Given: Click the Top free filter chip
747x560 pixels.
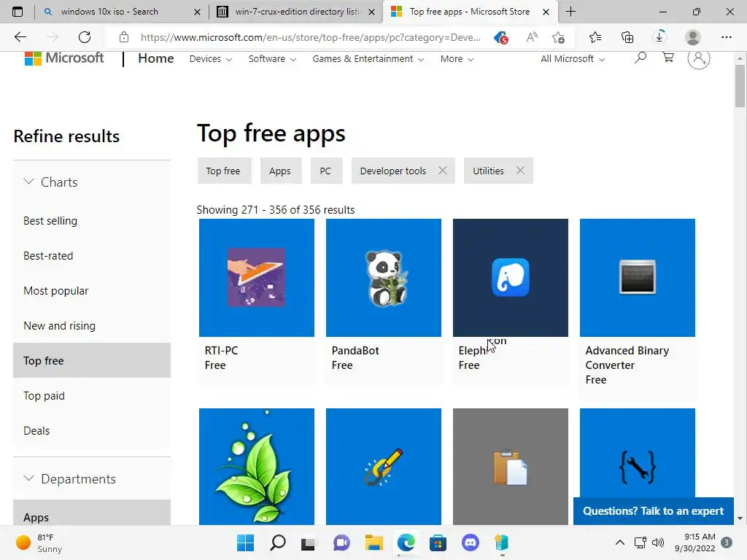Looking at the screenshot, I should [x=223, y=171].
